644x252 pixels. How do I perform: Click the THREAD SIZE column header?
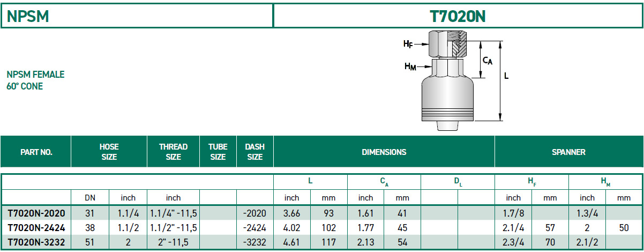pyautogui.click(x=174, y=152)
